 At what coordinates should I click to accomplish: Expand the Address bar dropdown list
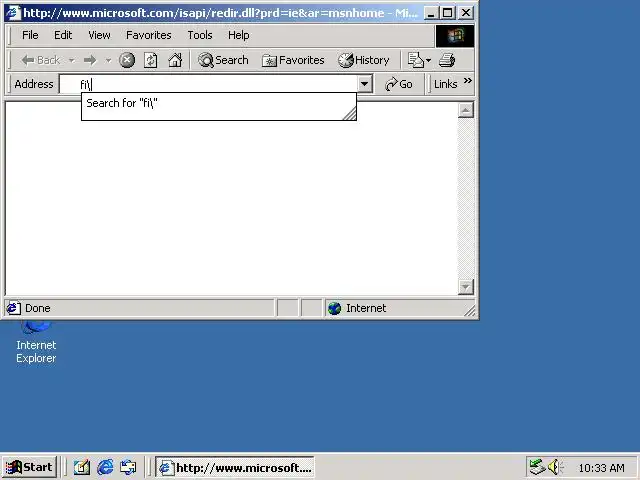[x=364, y=84]
